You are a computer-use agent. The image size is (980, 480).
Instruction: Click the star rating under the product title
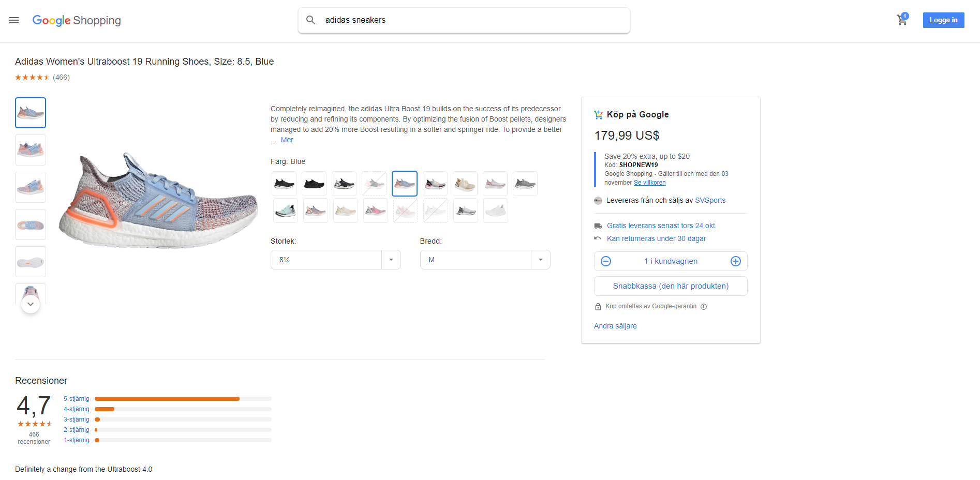coord(32,78)
